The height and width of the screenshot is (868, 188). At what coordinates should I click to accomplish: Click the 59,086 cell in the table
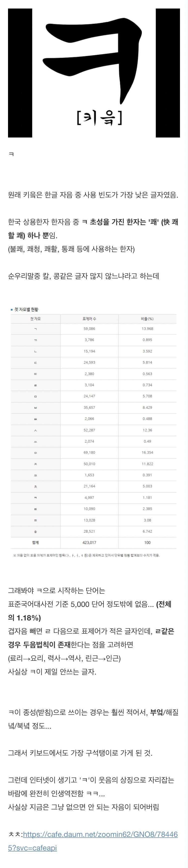pos(89,329)
